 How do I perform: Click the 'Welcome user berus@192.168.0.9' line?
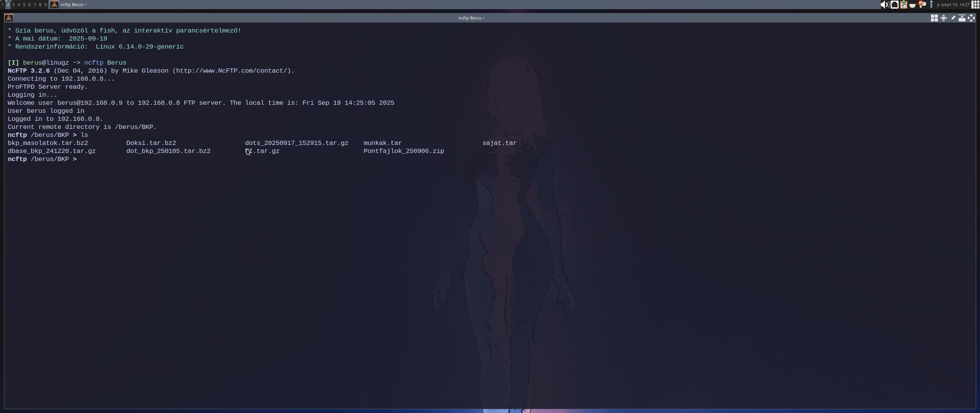coord(201,103)
